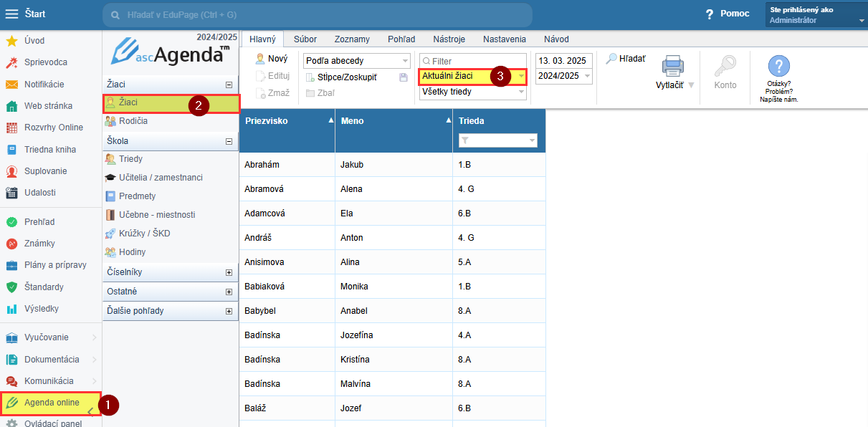Switch to the Zoznamy tab
The image size is (868, 427).
[x=352, y=39]
